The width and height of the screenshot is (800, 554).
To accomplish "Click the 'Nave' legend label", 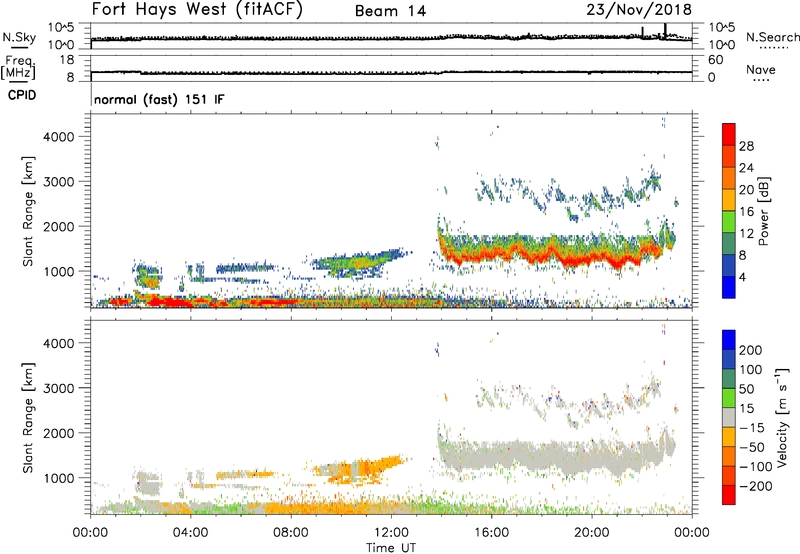I will 761,69.
